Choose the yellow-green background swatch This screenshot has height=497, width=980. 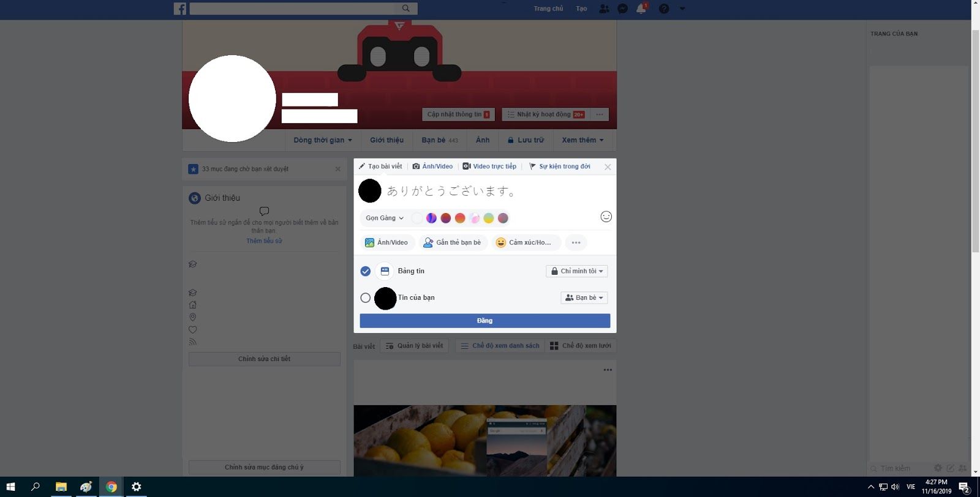489,218
